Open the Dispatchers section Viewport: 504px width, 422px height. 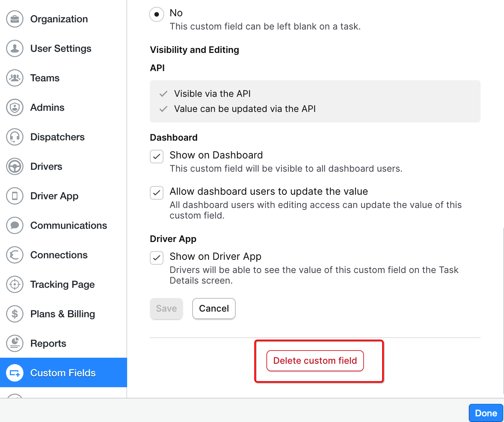(63, 137)
